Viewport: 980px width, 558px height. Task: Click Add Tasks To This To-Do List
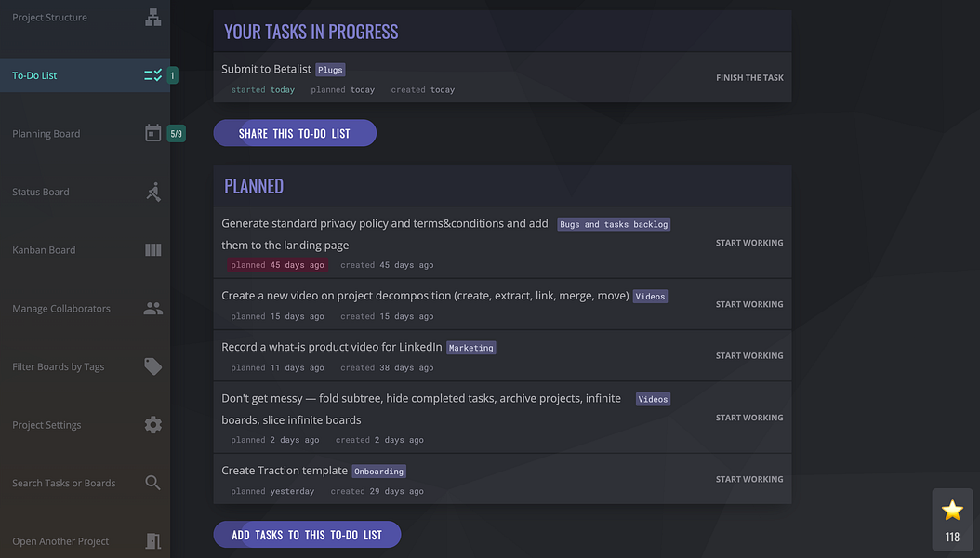(307, 535)
